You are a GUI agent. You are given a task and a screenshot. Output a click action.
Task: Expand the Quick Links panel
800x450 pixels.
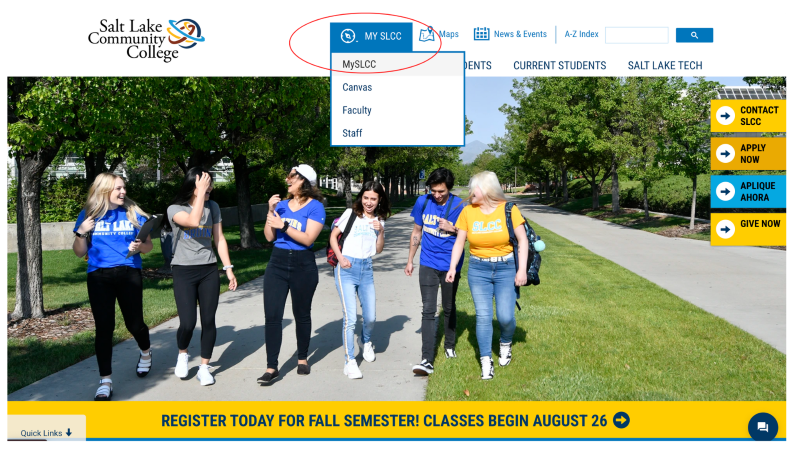click(46, 433)
